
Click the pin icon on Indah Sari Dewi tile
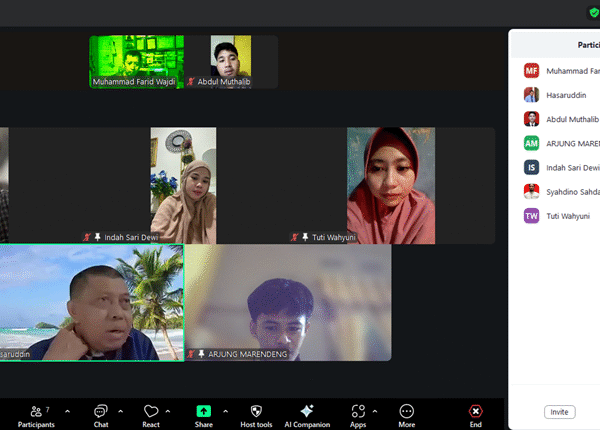coord(98,237)
